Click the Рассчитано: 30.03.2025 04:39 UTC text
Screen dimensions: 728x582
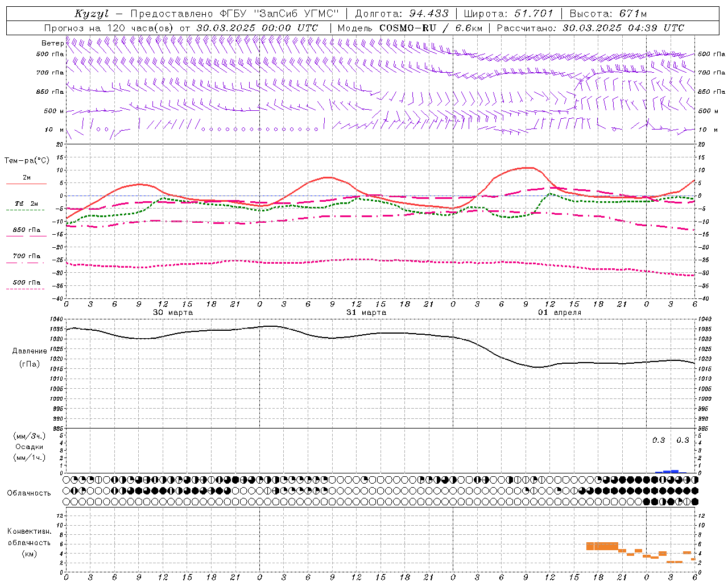coord(590,28)
